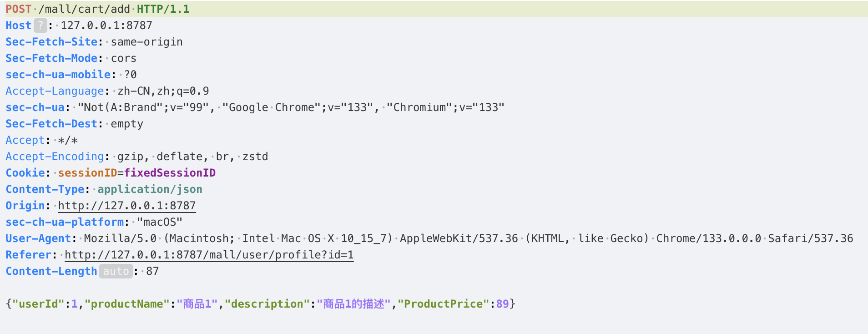Click the HTTP/1.1 protocol version text
Screen dimensions: 868x334
point(163,9)
